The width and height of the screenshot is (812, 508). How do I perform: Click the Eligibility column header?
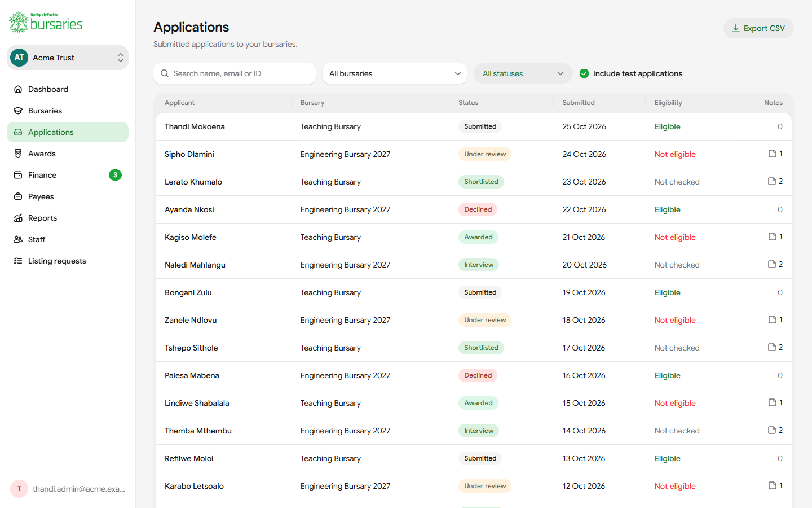tap(668, 103)
